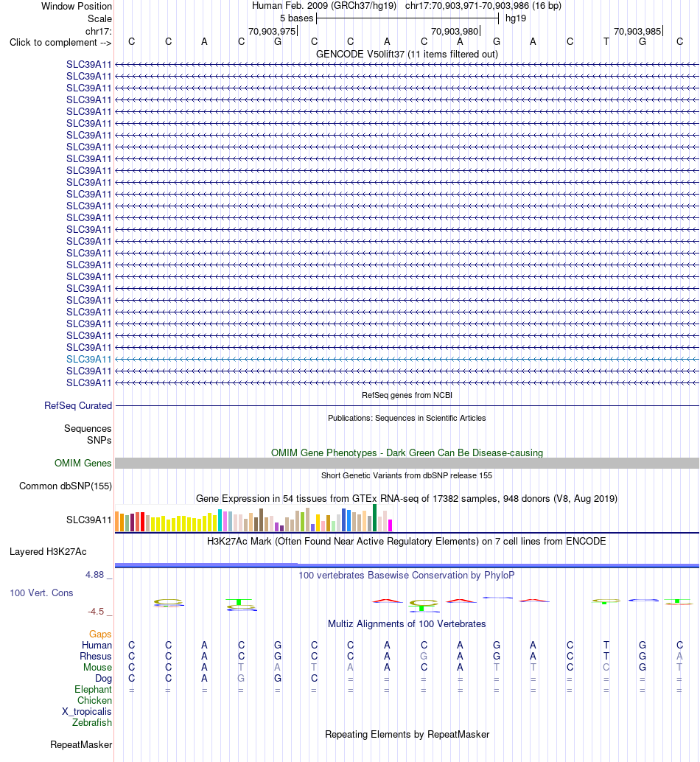Screen dimensions: 700x762
Task: Click the 'OMIM Genes' label
Action: click(x=83, y=463)
